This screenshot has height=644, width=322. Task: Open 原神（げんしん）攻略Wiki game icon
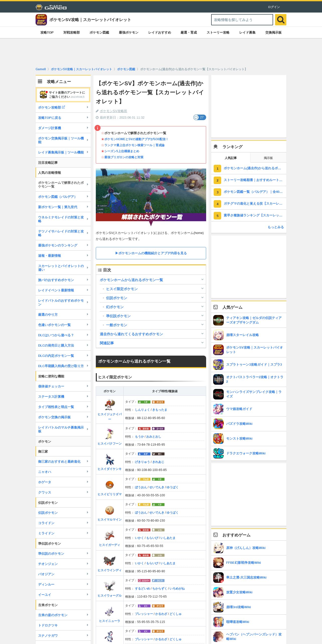pos(218,548)
